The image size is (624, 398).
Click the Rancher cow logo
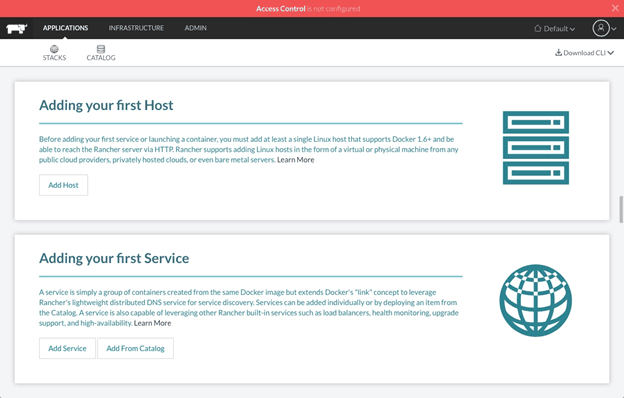point(16,29)
